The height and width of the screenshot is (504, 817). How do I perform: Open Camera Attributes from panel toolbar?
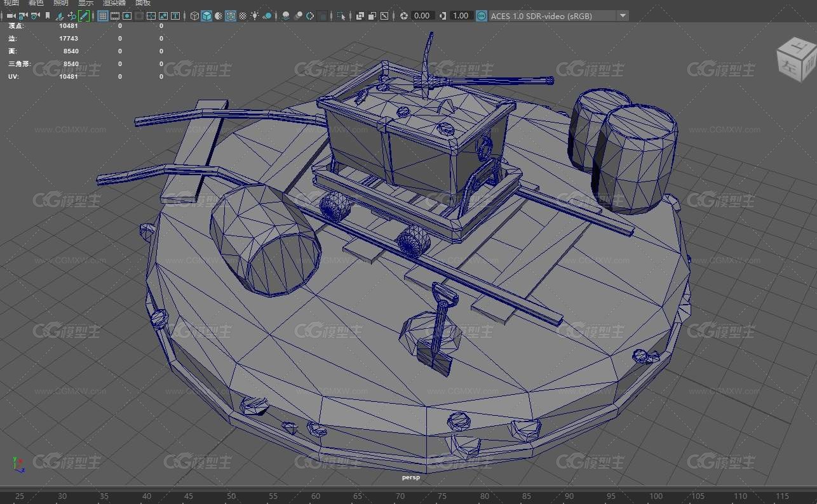coord(35,16)
